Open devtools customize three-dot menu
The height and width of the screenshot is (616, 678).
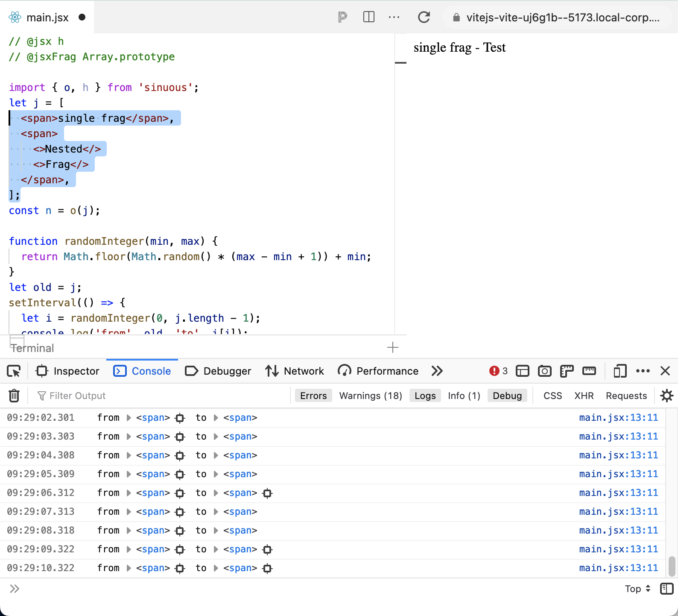[x=643, y=371]
